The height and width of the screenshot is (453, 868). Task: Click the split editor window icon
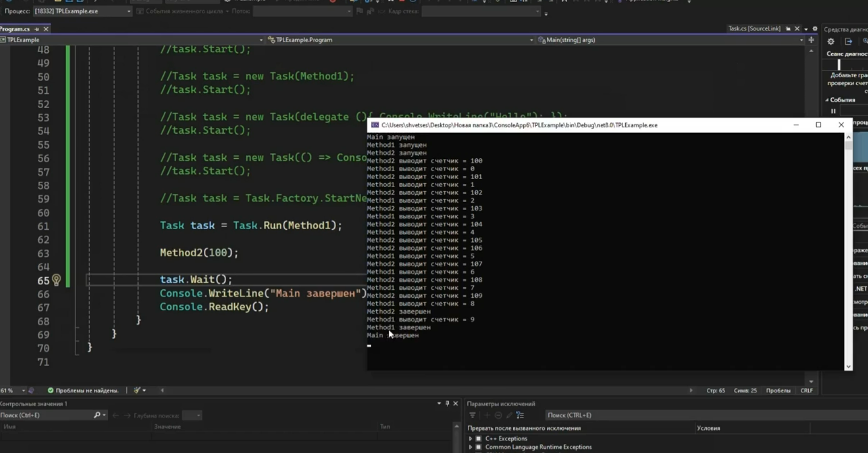pos(811,40)
